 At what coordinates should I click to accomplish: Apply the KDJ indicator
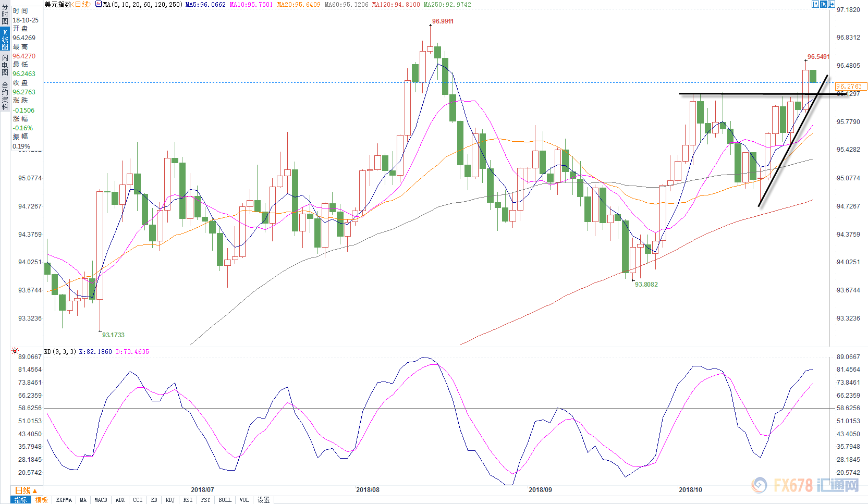(x=170, y=500)
